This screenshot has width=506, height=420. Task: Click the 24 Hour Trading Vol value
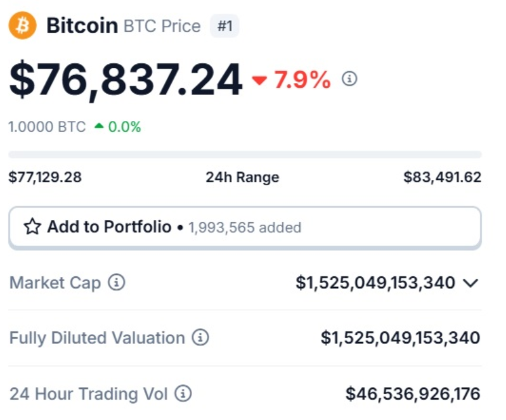[413, 394]
